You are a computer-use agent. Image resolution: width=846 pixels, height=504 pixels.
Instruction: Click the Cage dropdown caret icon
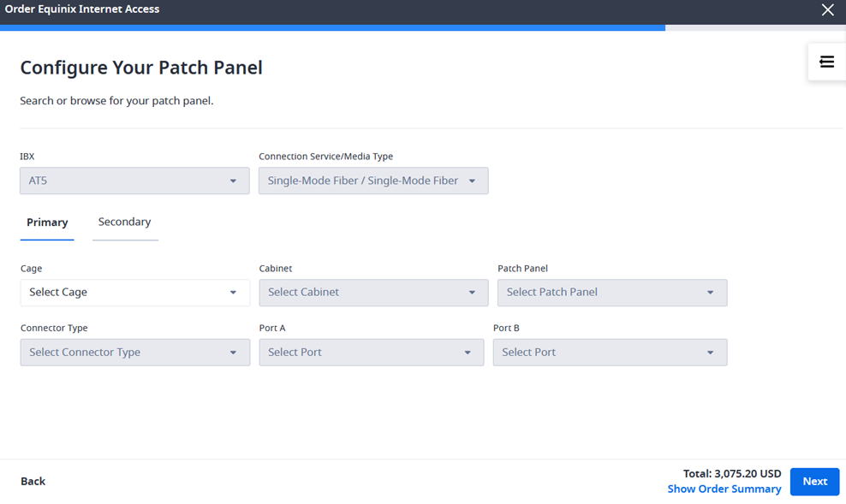click(x=233, y=293)
